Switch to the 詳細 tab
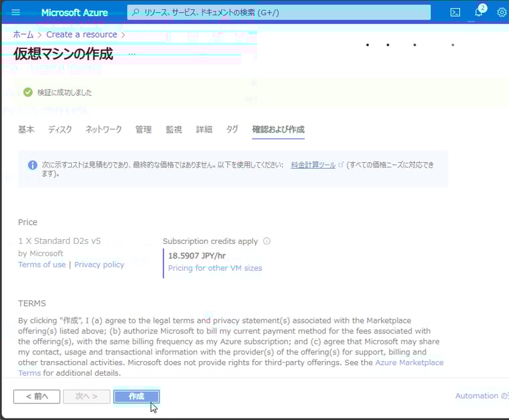The height and width of the screenshot is (420, 509). pyautogui.click(x=204, y=129)
